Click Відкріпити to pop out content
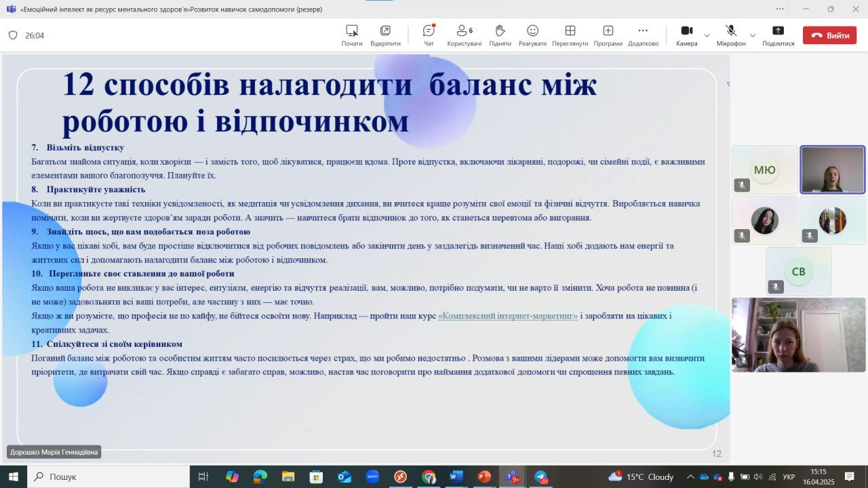The image size is (868, 488). tap(385, 35)
